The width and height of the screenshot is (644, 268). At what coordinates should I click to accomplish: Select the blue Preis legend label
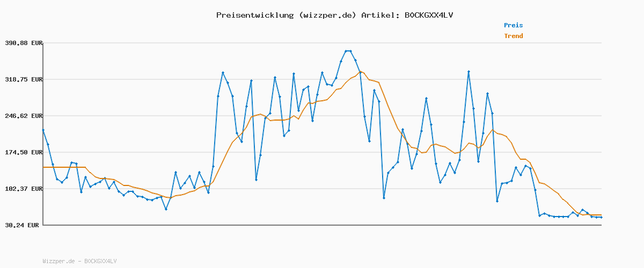pos(513,25)
